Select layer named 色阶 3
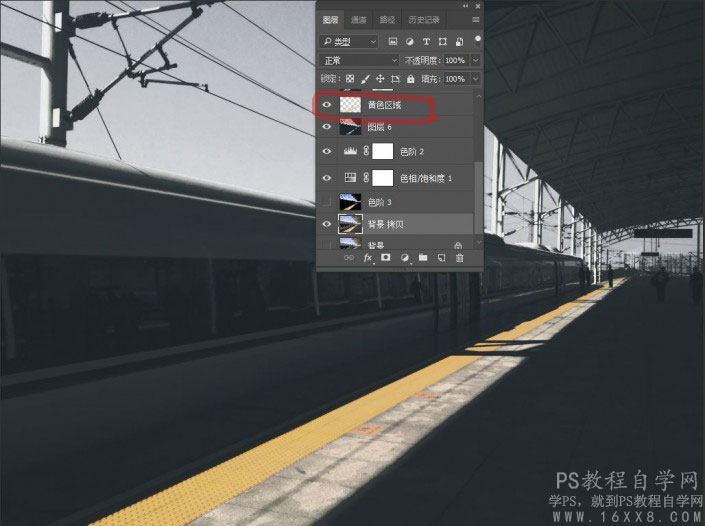705x526 pixels. tap(379, 202)
